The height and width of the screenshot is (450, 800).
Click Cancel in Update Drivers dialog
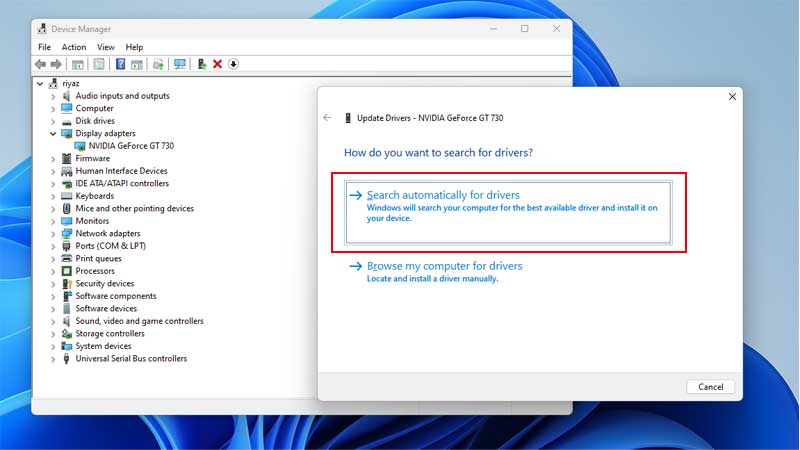(x=710, y=387)
